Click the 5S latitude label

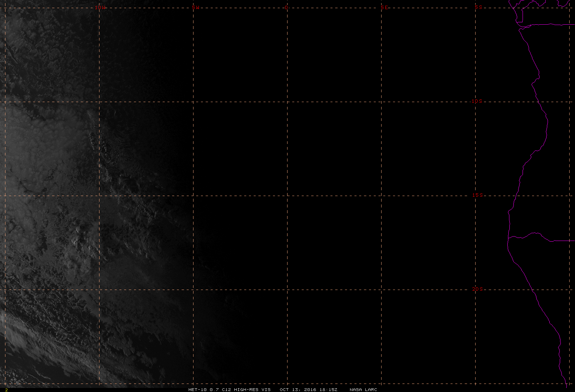click(x=478, y=7)
